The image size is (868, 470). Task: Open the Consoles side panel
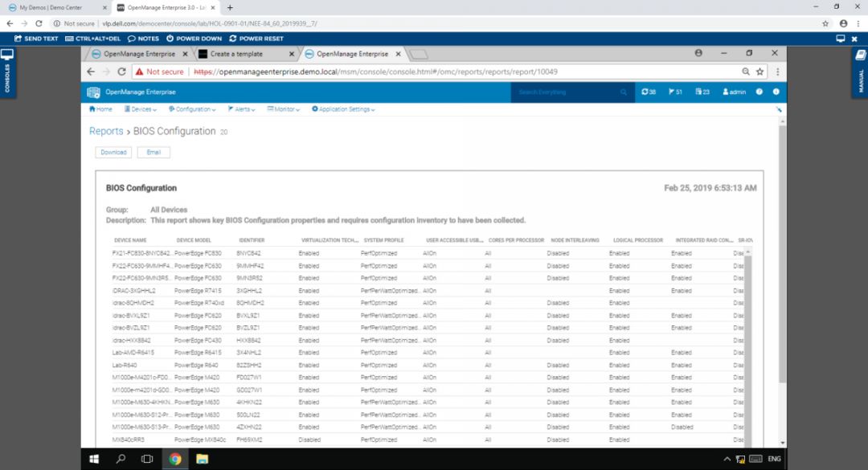coord(7,72)
